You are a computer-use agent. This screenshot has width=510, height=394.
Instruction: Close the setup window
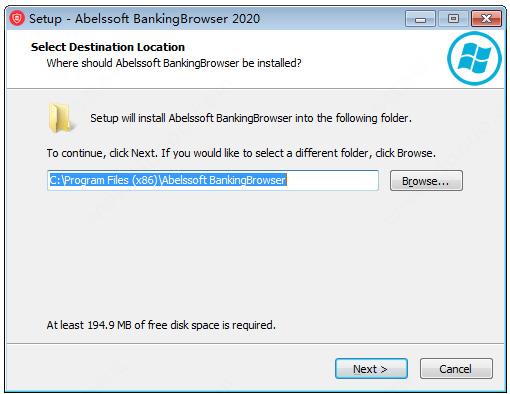[486, 19]
